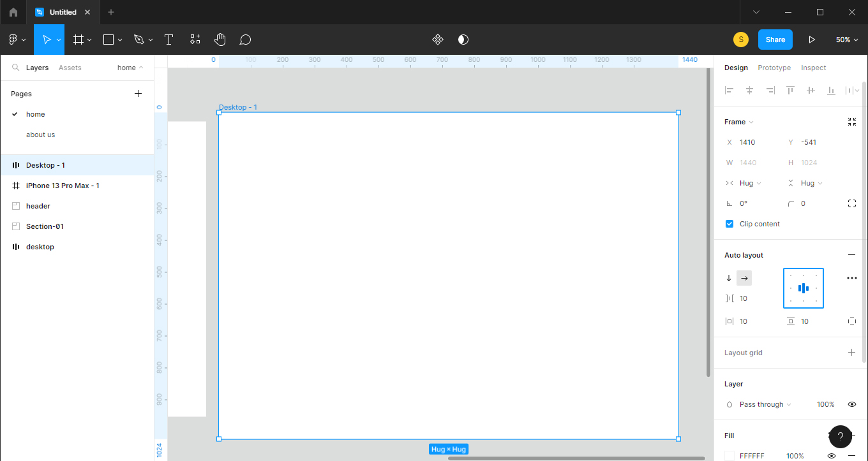Switch to the Prototype tab
Screen dimensions: 868x461
774,68
